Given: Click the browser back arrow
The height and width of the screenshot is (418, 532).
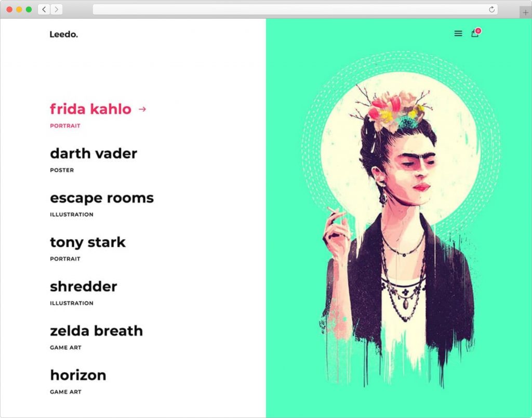Looking at the screenshot, I should pyautogui.click(x=44, y=9).
